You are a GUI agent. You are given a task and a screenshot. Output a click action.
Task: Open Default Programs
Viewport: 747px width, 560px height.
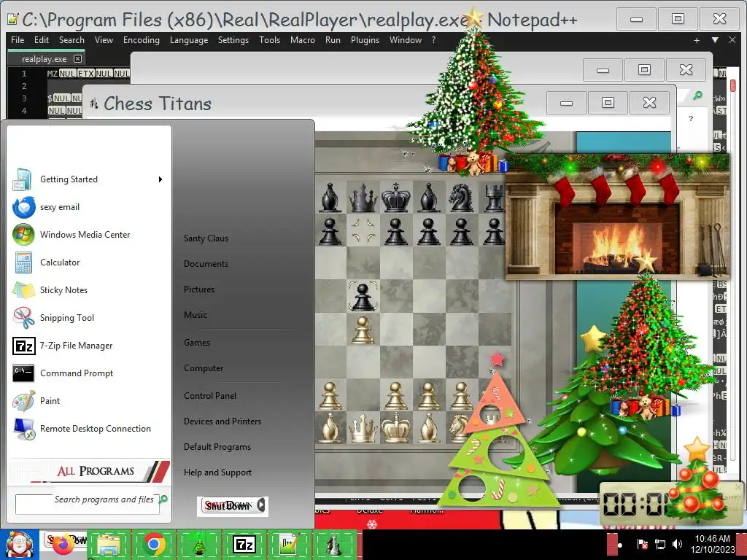pyautogui.click(x=217, y=447)
